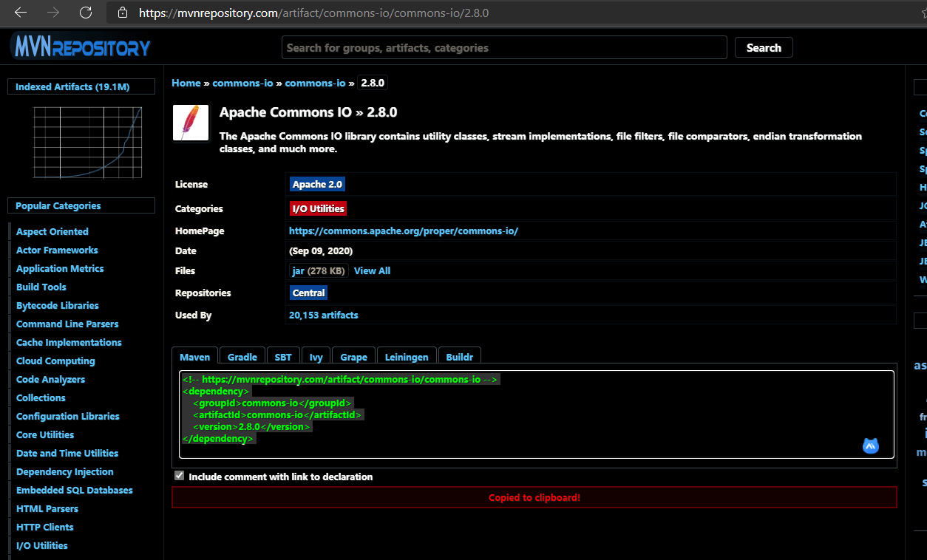Open Popular Categories heading link
927x560 pixels.
click(58, 205)
